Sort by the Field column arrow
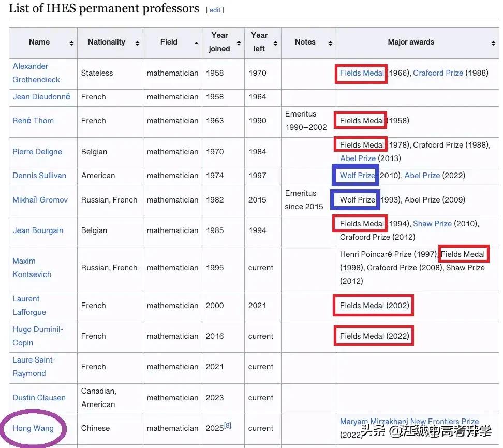This screenshot has height=448, width=503. point(196,43)
